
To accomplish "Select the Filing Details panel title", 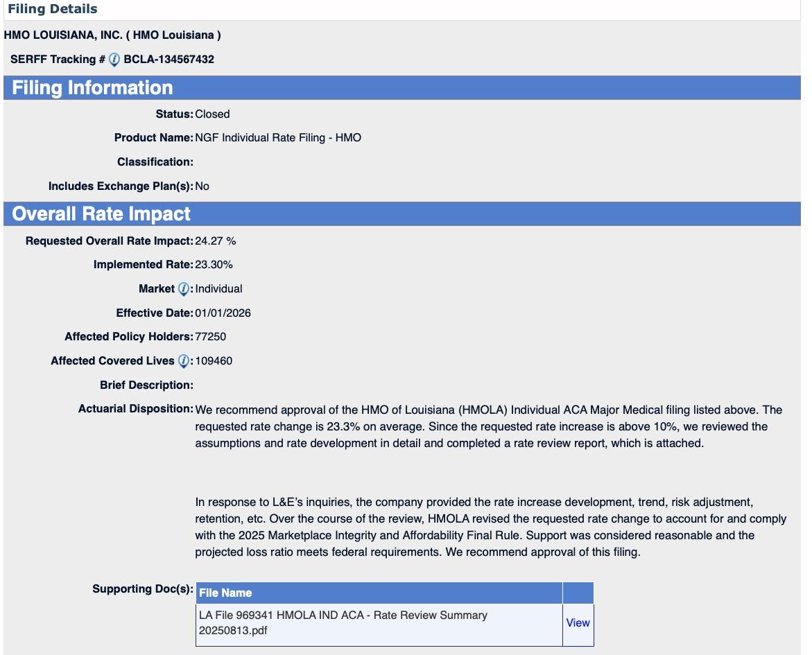I will 53,9.
